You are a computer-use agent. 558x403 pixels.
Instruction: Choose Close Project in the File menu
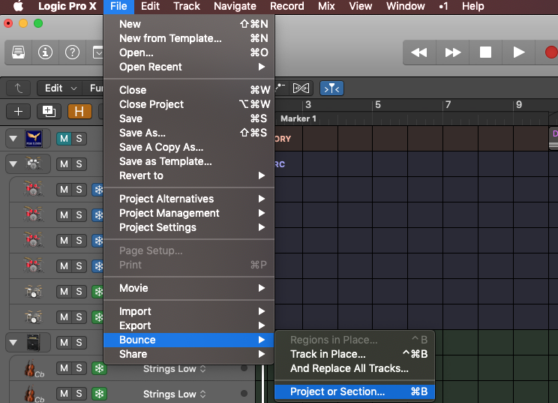click(189, 104)
